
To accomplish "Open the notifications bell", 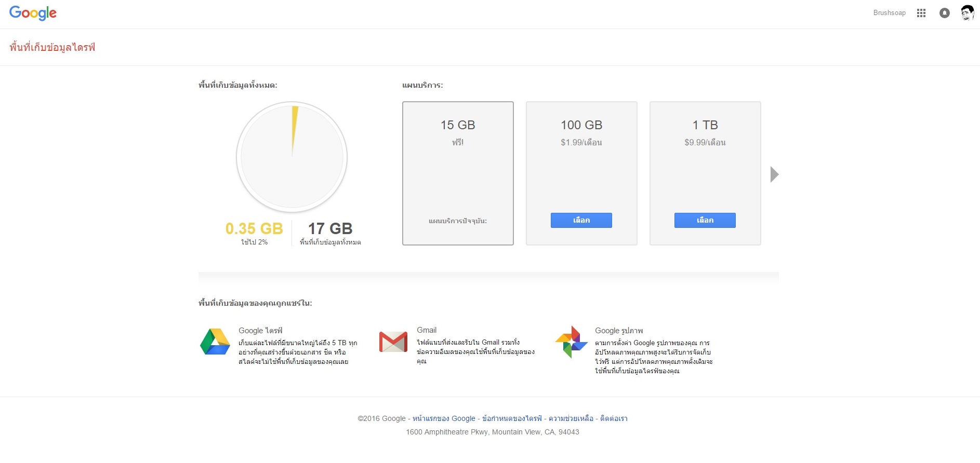I will pos(945,13).
